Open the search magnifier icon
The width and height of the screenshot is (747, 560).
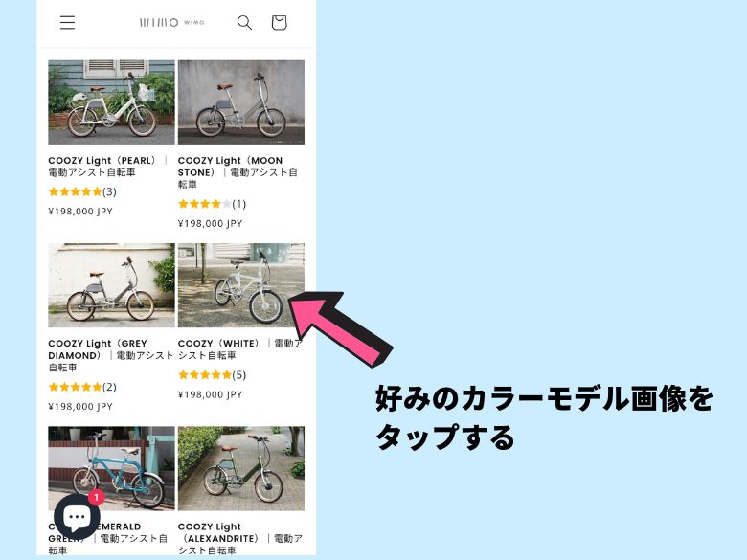(244, 22)
